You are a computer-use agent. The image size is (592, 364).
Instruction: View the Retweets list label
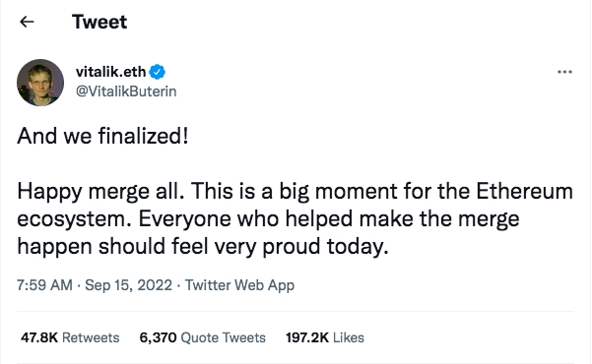[91, 337]
